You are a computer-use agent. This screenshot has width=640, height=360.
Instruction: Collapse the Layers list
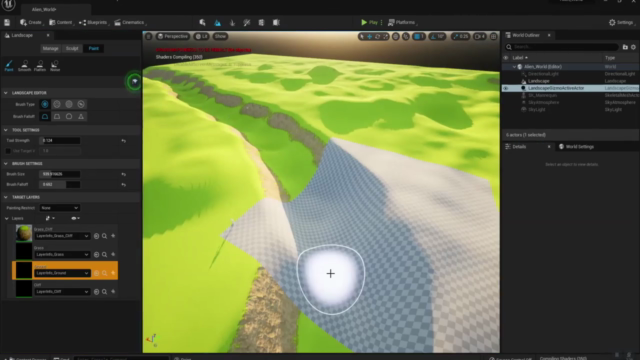coord(7,219)
